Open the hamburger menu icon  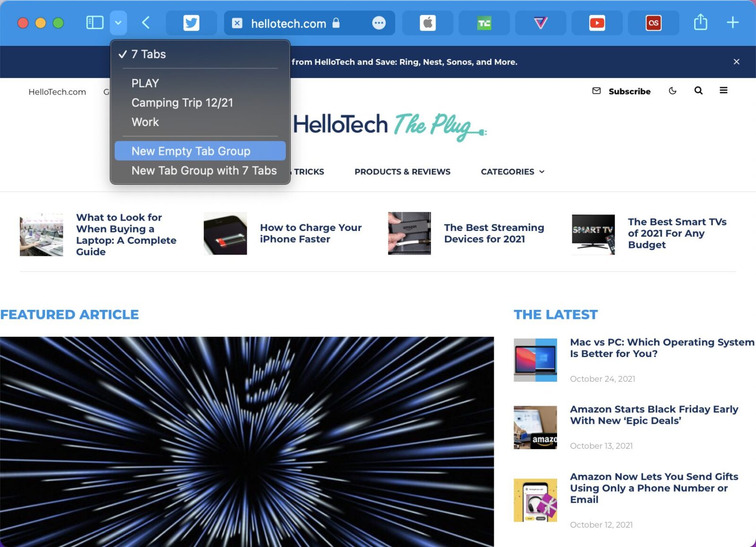723,91
